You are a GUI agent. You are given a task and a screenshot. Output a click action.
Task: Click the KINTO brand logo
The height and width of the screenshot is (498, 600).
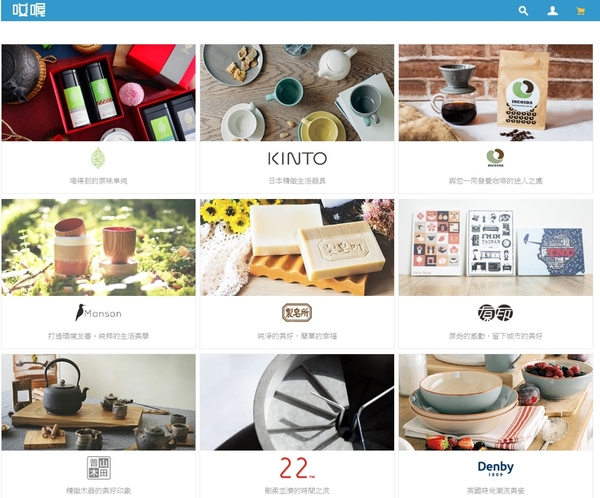pos(297,158)
